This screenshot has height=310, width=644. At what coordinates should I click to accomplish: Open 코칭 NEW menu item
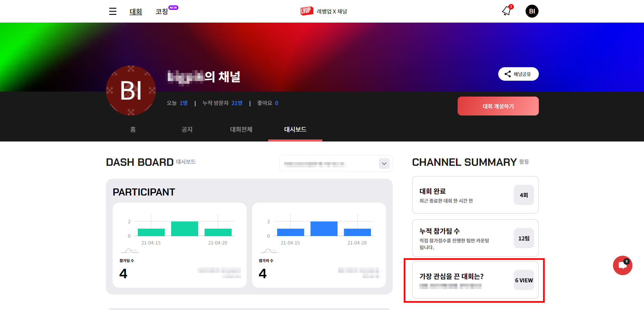point(166,11)
